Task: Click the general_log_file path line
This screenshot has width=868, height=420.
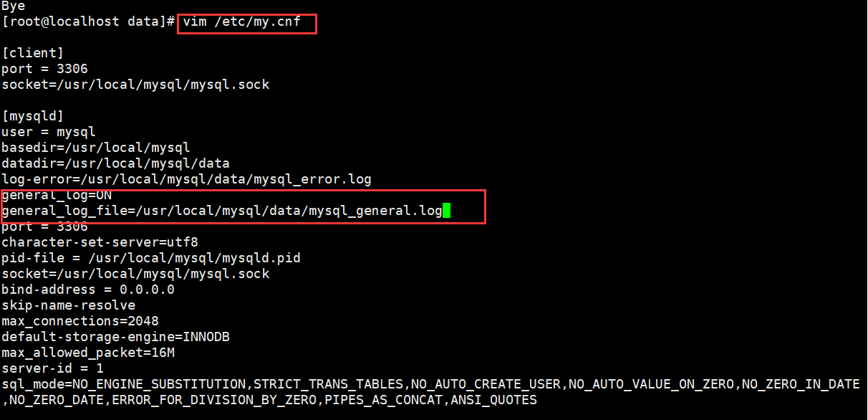Action: [221, 211]
